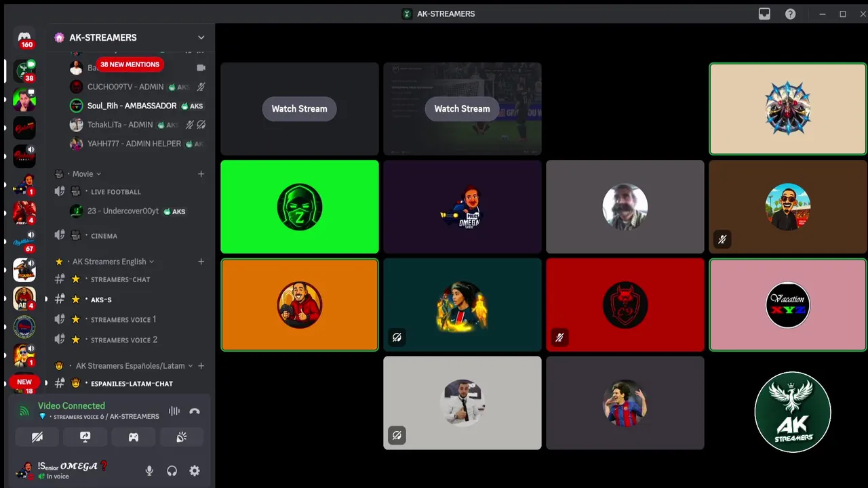The width and height of the screenshot is (868, 488).
Task: Open red FREE server icon with badge 4
Action: pos(24,213)
